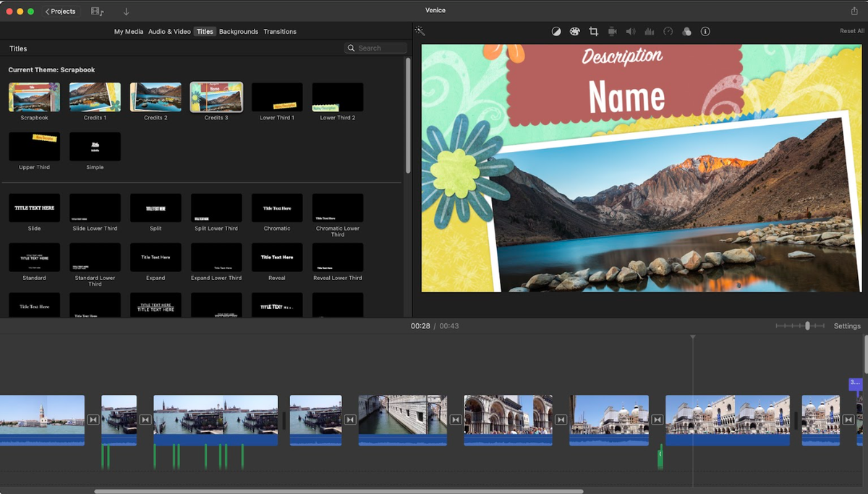Select the clip under the playhead
This screenshot has width=868, height=494.
click(x=728, y=420)
